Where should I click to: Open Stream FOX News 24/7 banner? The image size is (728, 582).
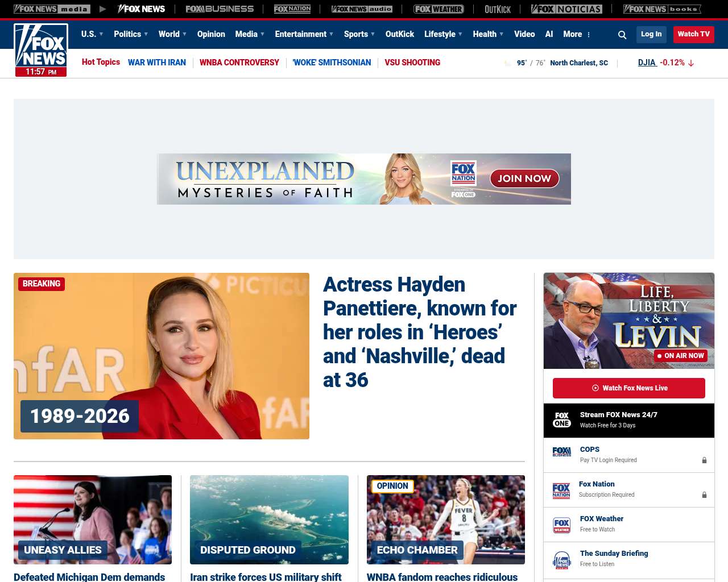click(x=629, y=421)
